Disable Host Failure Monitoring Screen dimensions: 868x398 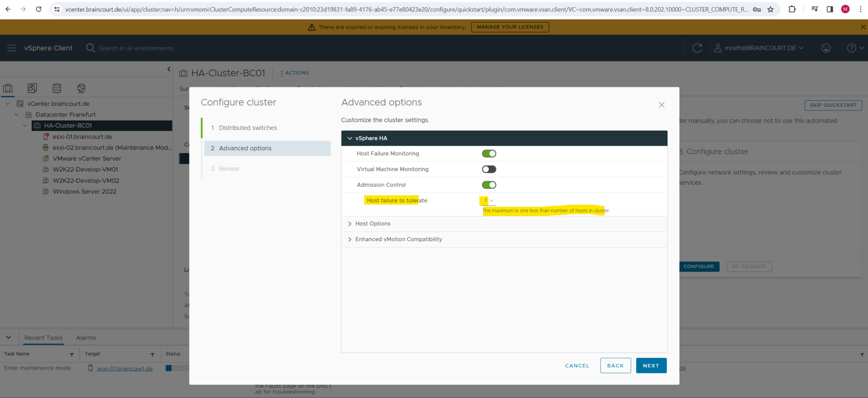point(488,153)
